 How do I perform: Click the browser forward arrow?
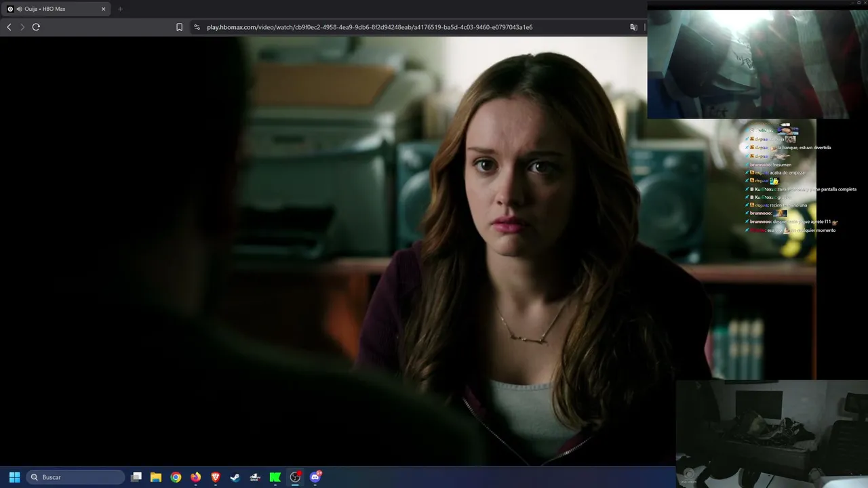[x=22, y=27]
